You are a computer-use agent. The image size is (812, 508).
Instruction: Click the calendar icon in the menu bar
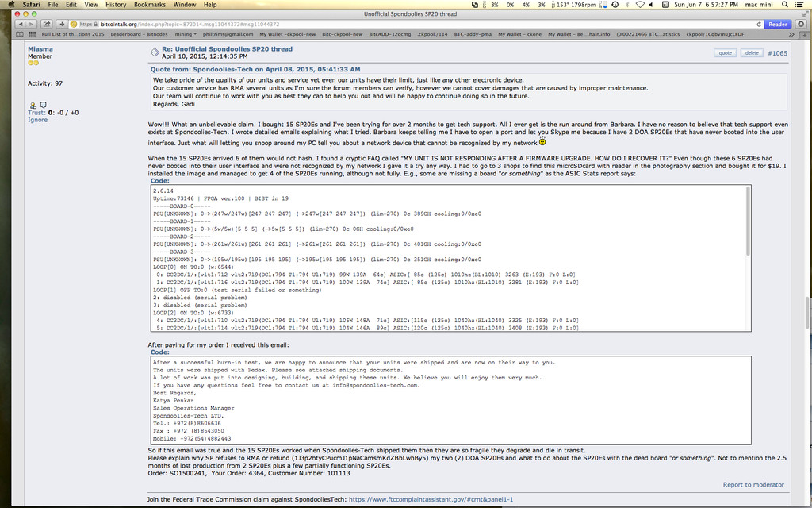pos(665,5)
